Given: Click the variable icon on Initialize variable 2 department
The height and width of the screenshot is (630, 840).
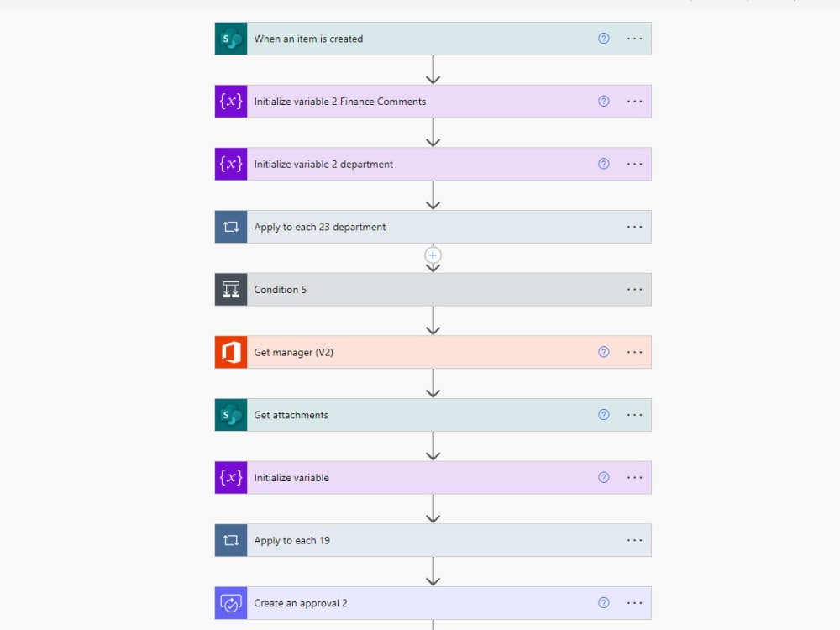Looking at the screenshot, I should [x=230, y=164].
